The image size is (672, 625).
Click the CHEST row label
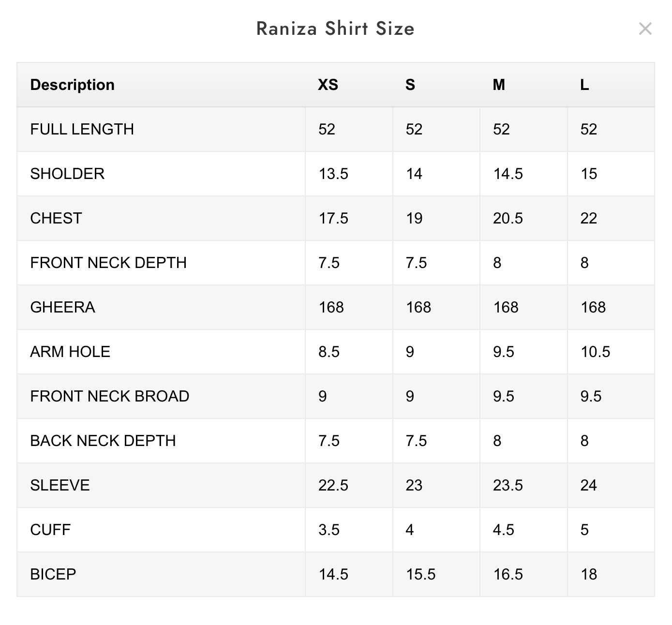(56, 218)
